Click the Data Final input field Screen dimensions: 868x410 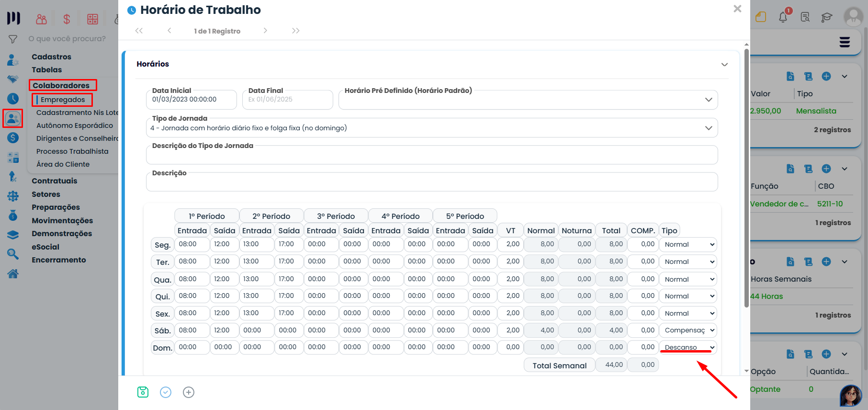coord(287,100)
